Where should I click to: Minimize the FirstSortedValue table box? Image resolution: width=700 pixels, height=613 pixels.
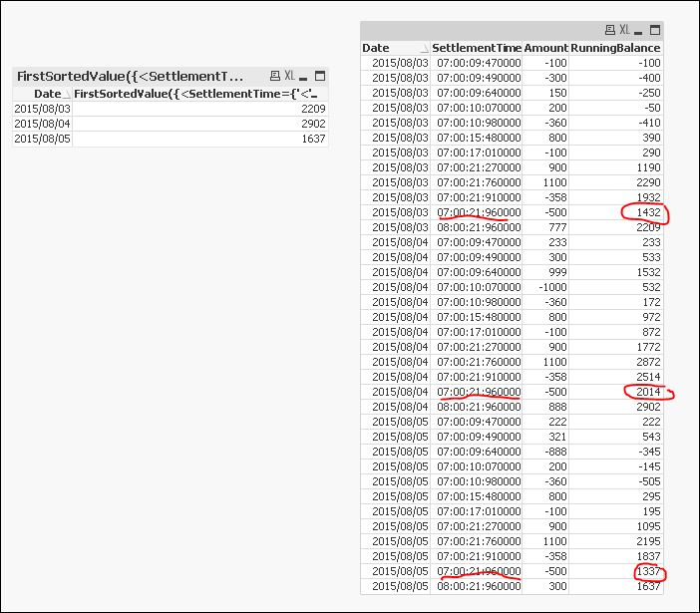tap(304, 77)
